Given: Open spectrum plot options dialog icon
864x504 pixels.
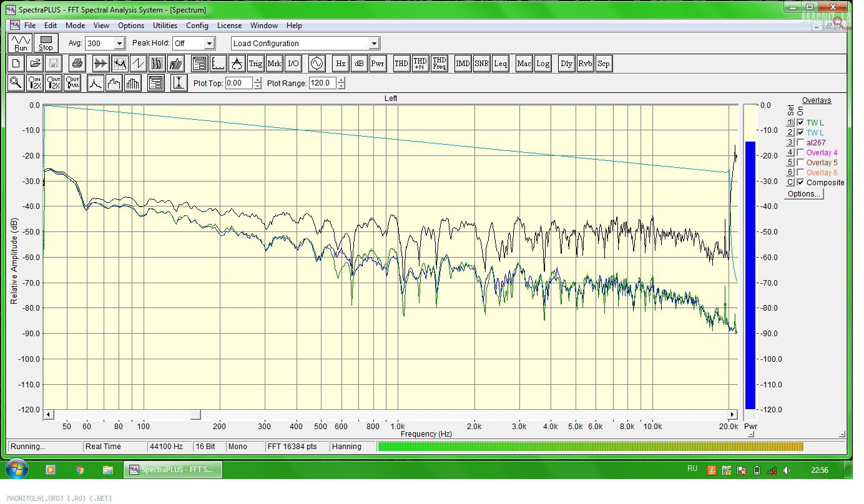Looking at the screenshot, I should [156, 83].
